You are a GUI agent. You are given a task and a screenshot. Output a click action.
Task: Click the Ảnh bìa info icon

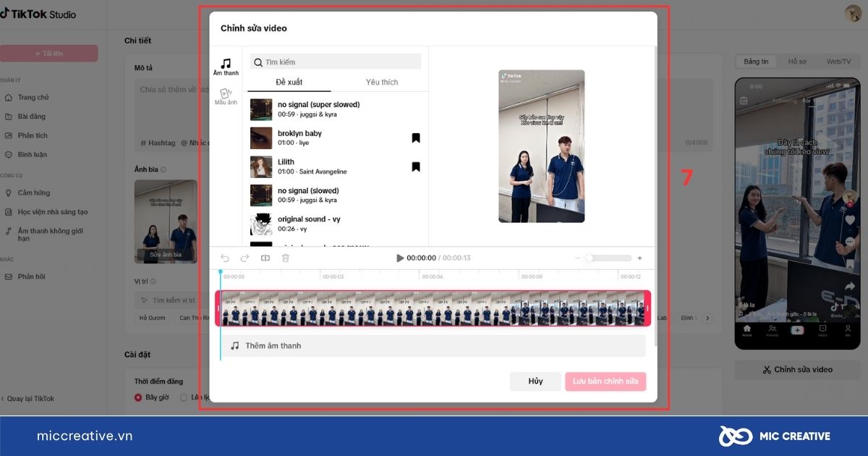[163, 169]
